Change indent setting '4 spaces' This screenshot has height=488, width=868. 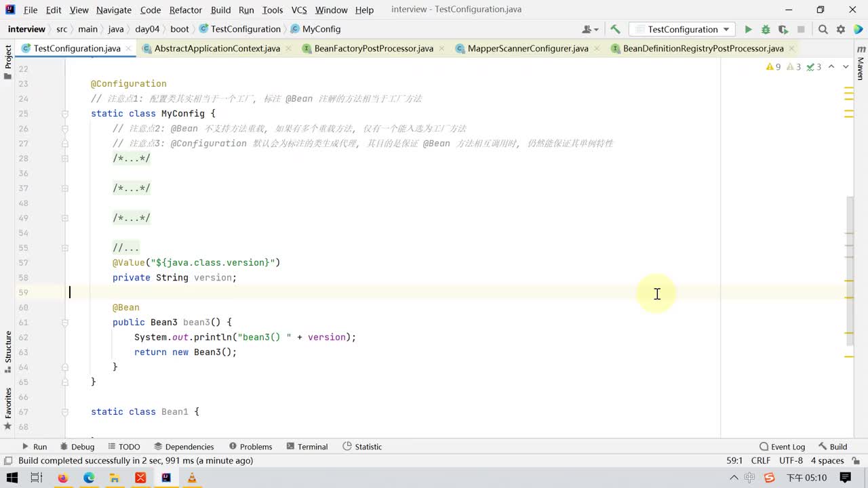[827, 461]
